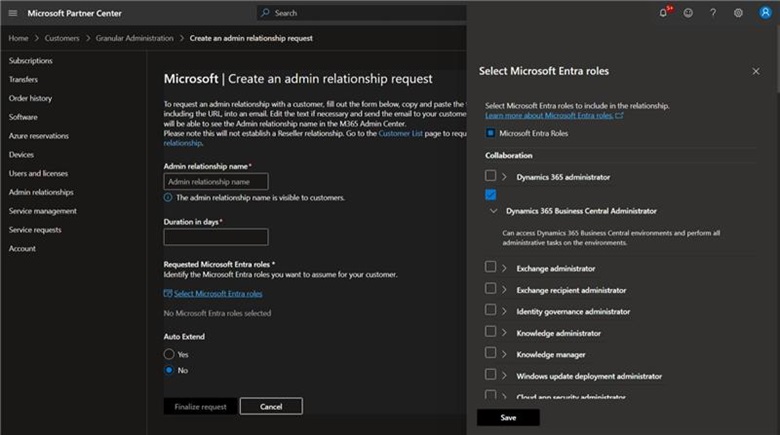Open the Customer List link

pos(400,133)
